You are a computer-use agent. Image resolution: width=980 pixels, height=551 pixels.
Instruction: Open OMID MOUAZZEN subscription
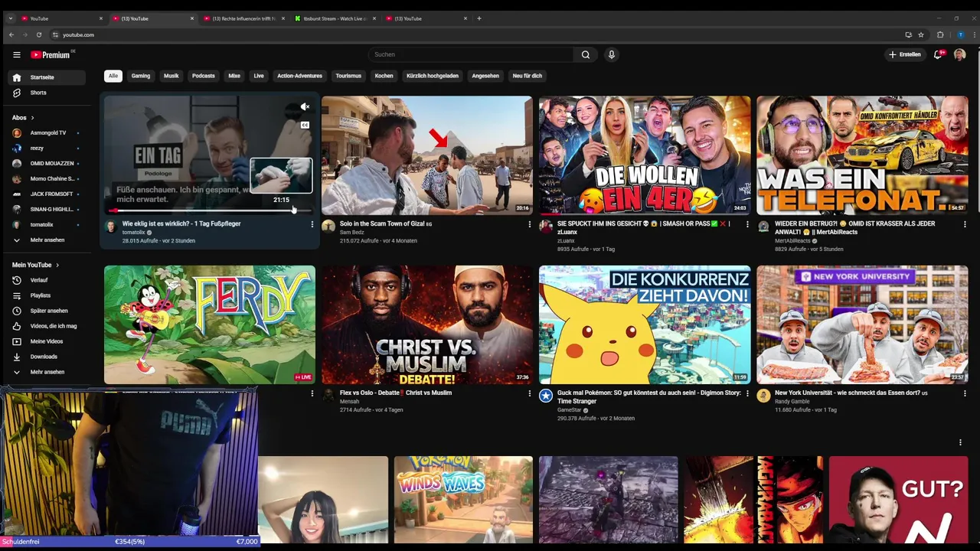47,164
